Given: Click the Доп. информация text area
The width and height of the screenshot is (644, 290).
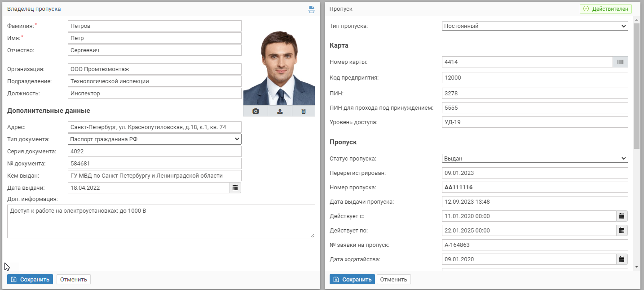Looking at the screenshot, I should coord(161,221).
